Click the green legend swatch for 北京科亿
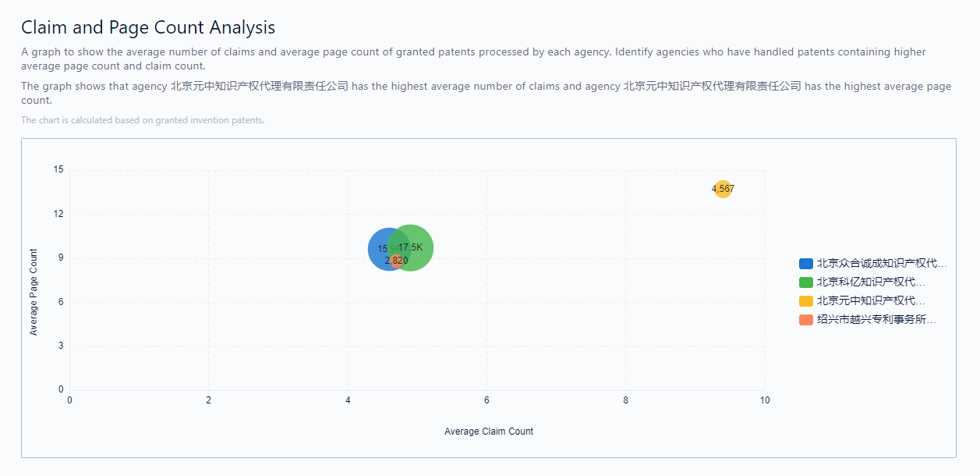The height and width of the screenshot is (476, 980). tap(806, 282)
